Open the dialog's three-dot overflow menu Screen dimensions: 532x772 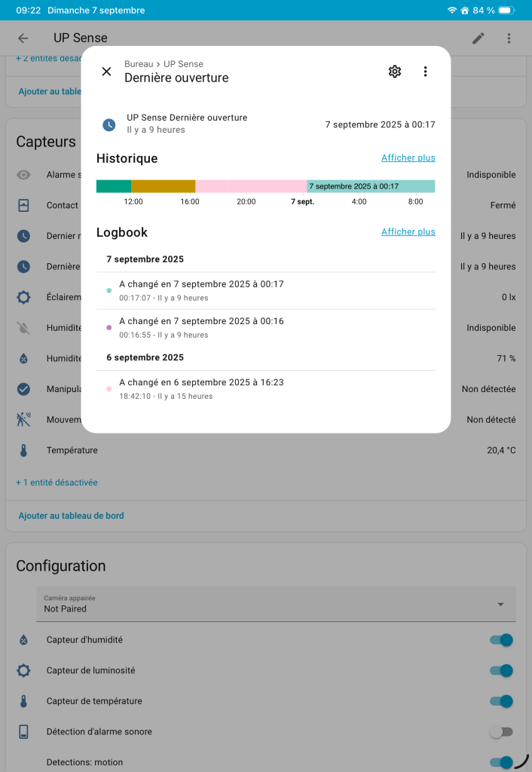click(x=425, y=72)
